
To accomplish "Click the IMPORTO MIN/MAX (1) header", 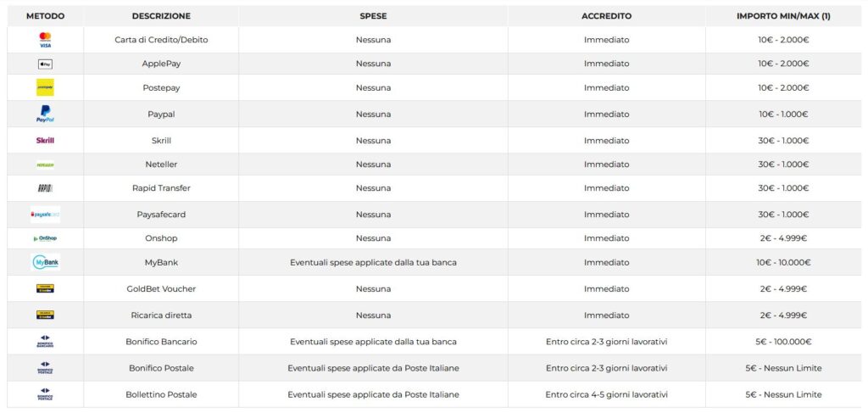I will click(783, 16).
